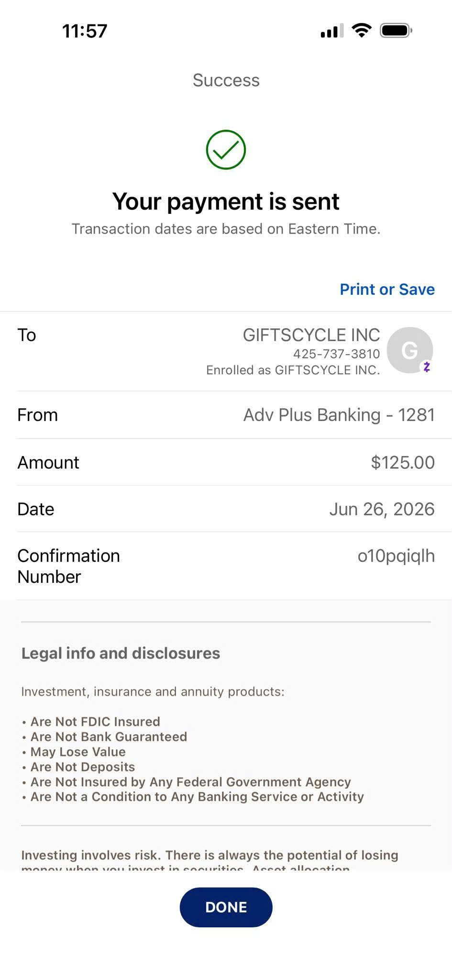Tap the battery indicator icon
Viewport: 452px width, 980px height.
click(x=396, y=31)
